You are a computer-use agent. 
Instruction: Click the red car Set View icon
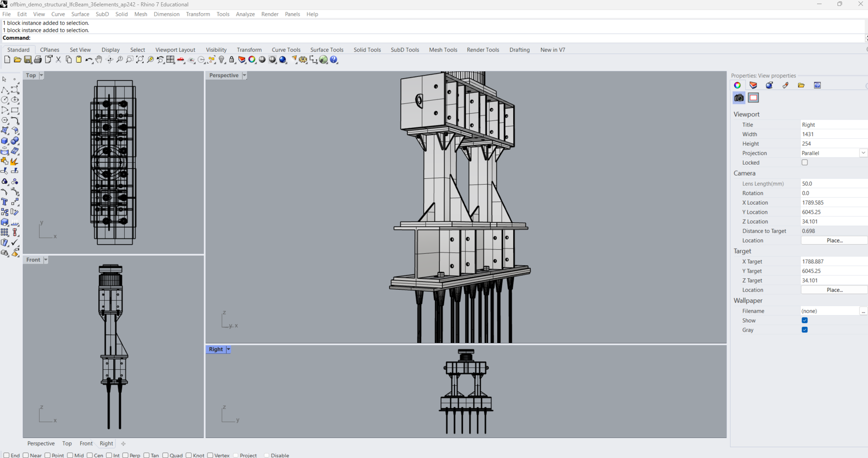181,60
